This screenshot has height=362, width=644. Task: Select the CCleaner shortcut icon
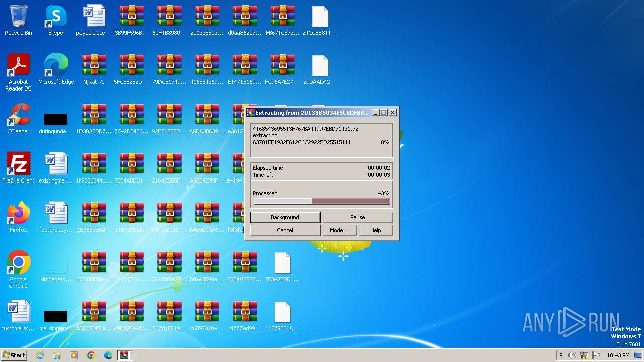coord(18,119)
